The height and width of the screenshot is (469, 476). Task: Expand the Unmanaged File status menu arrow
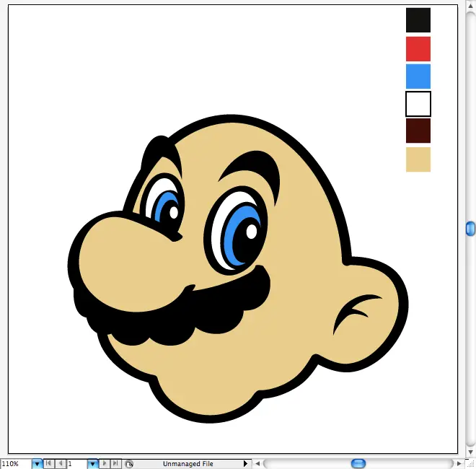click(x=245, y=464)
